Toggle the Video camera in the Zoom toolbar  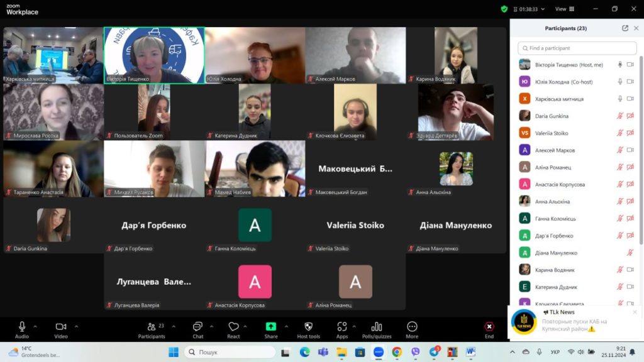click(61, 329)
